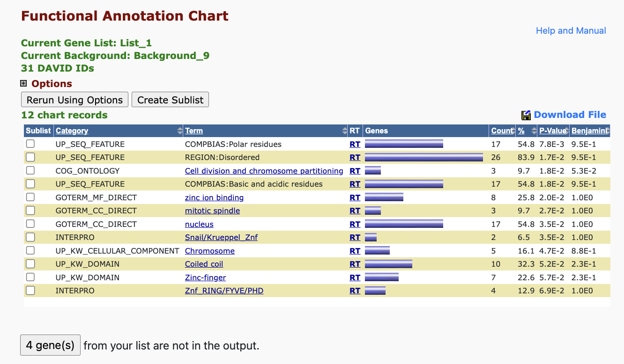This screenshot has height=364, width=624.
Task: Click the genes bar for Chromosome row
Action: coord(377,251)
